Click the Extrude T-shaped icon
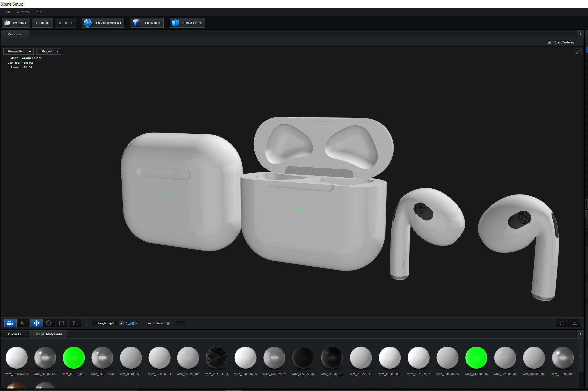 136,23
